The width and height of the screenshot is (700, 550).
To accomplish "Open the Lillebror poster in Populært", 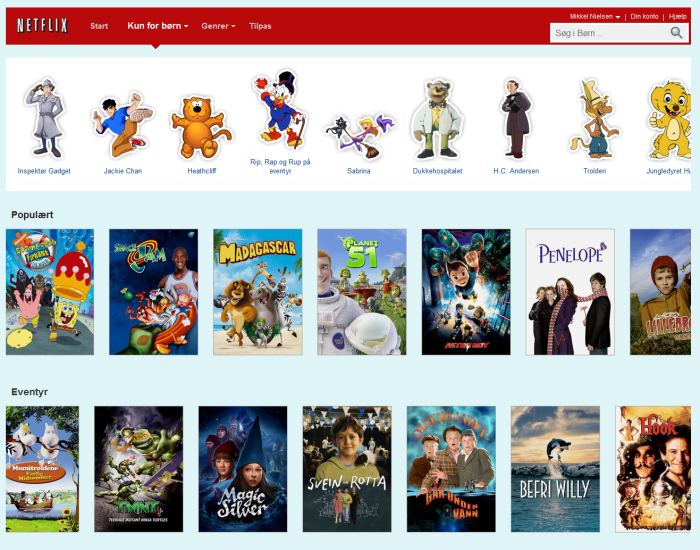I will pos(660,292).
